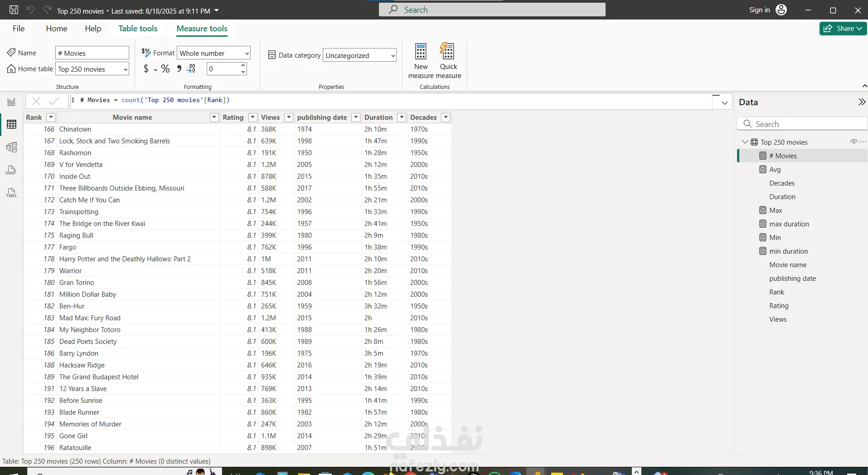Screen dimensions: 868x475
Task: Apply currency dollar format
Action: click(x=146, y=69)
